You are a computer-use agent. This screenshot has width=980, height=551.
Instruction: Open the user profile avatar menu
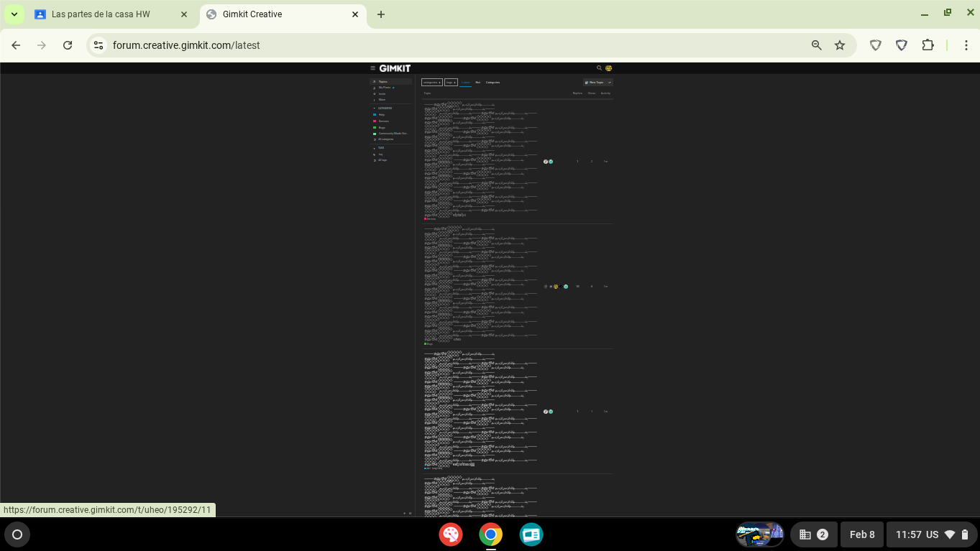click(x=609, y=68)
